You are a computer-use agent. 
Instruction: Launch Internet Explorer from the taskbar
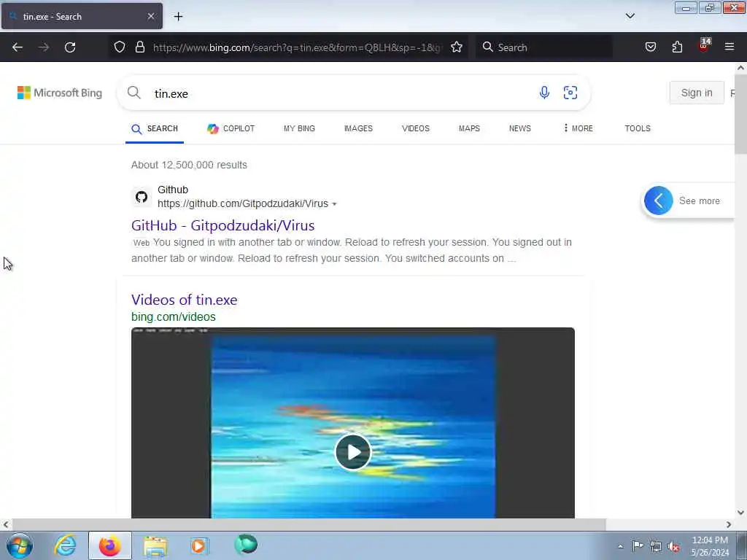click(65, 545)
